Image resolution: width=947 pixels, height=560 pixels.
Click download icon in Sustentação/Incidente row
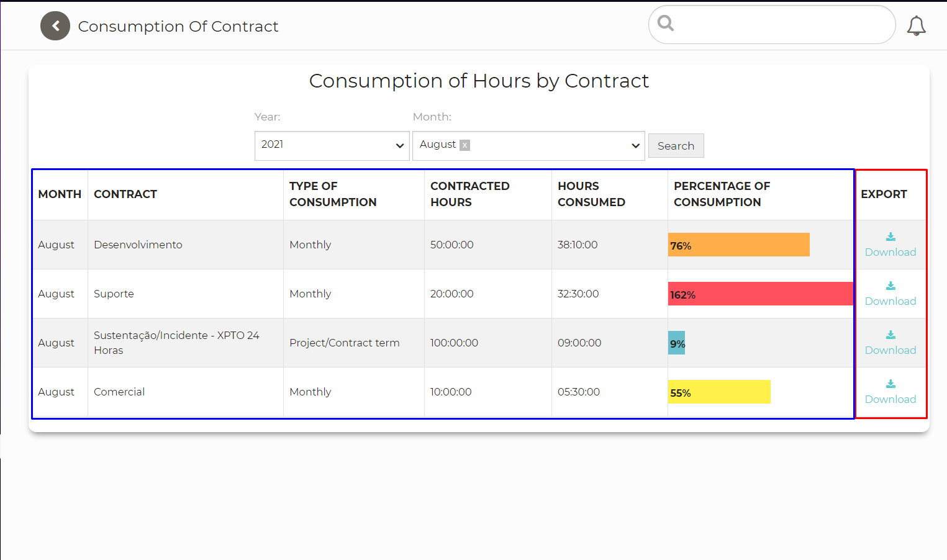coord(890,335)
